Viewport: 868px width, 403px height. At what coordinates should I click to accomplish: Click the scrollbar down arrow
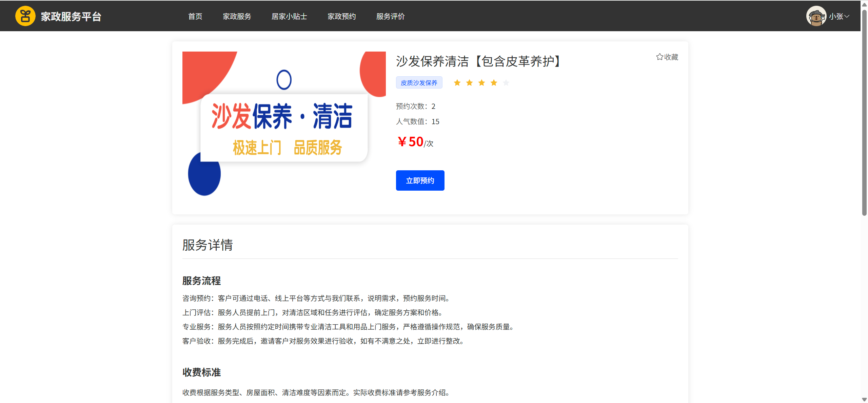coord(864,400)
